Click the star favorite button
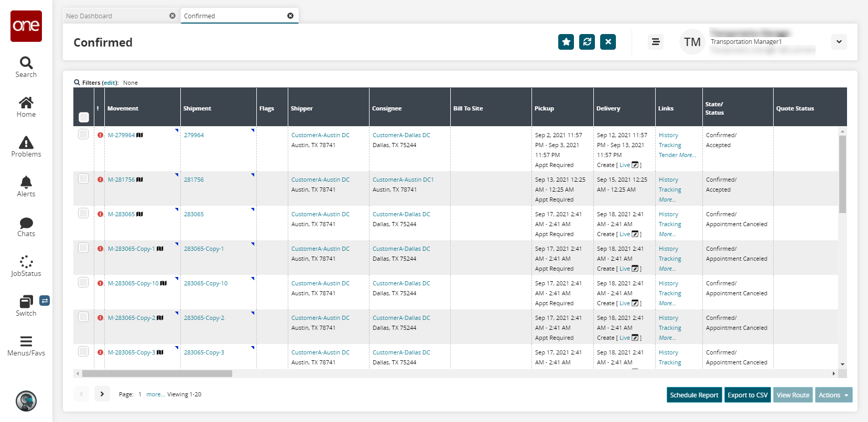Screen dimensions: 868x422 (566, 42)
